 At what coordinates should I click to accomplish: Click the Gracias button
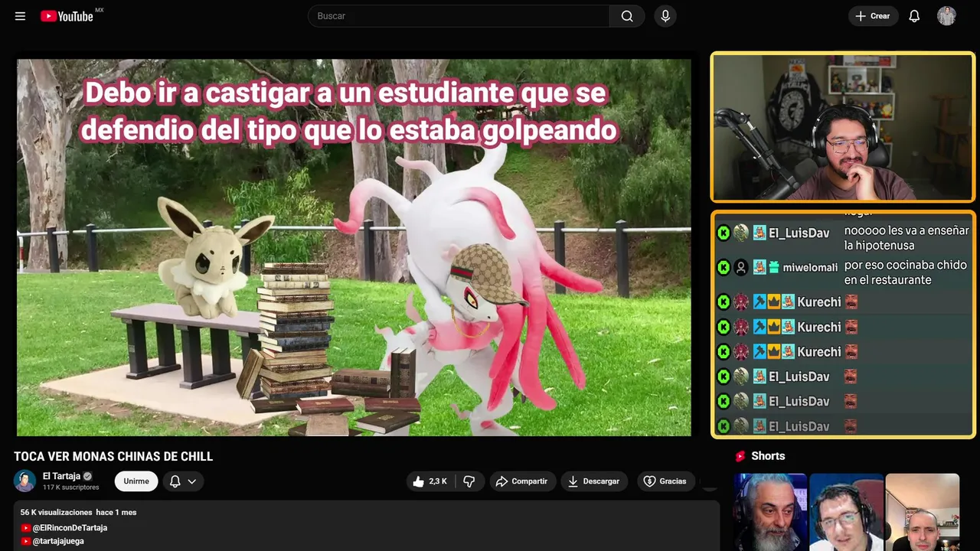pos(665,481)
